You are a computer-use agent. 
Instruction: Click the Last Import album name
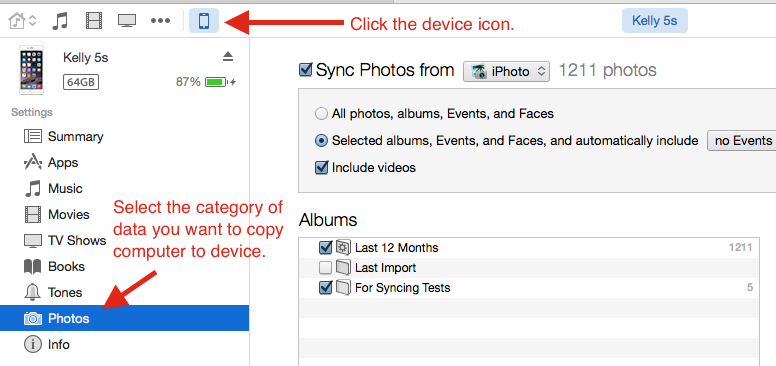click(x=386, y=268)
